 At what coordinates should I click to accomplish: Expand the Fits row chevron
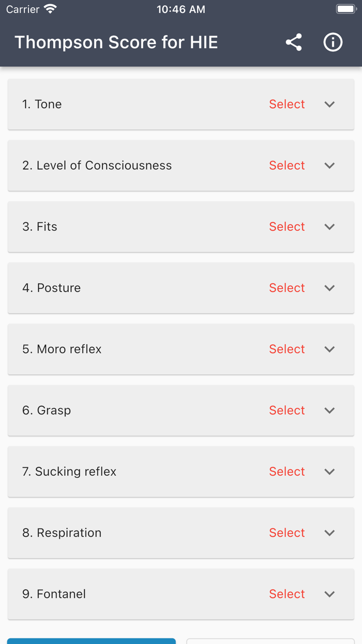pyautogui.click(x=329, y=227)
